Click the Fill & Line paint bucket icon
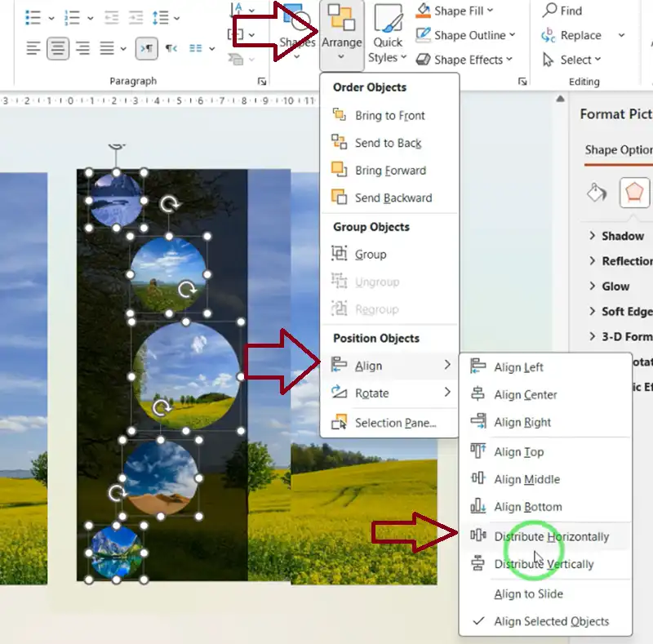The height and width of the screenshot is (644, 653). (x=598, y=193)
